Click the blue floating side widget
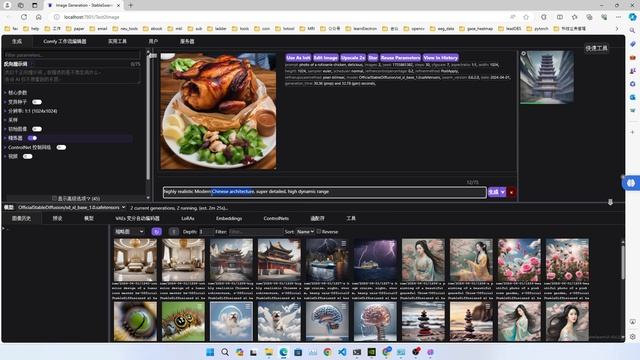The width and height of the screenshot is (640, 360). pos(631,183)
